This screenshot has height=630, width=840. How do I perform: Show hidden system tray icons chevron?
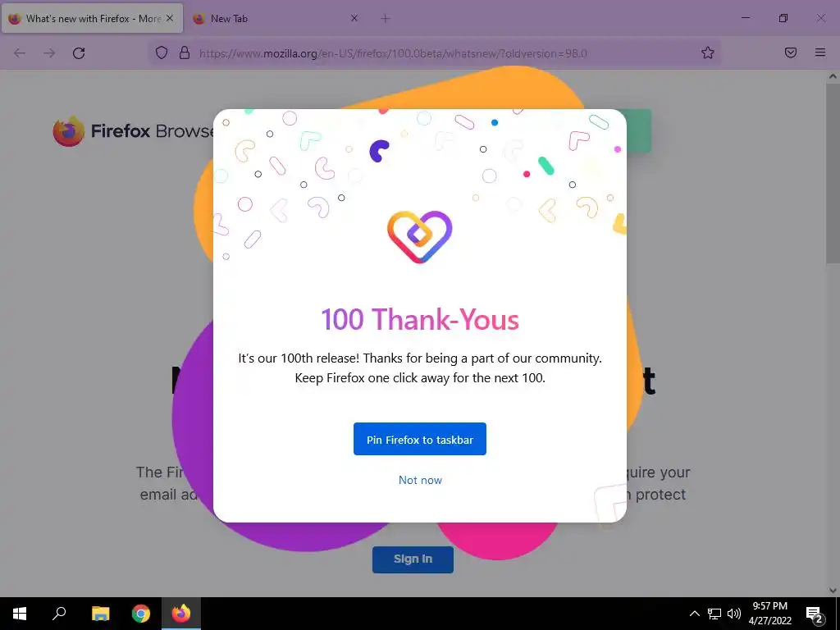pyautogui.click(x=694, y=614)
